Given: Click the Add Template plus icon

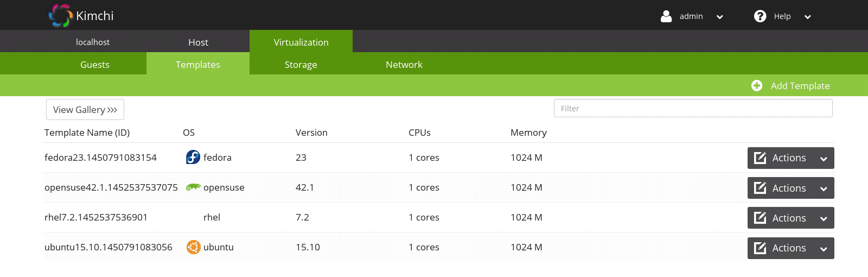Looking at the screenshot, I should [x=757, y=85].
